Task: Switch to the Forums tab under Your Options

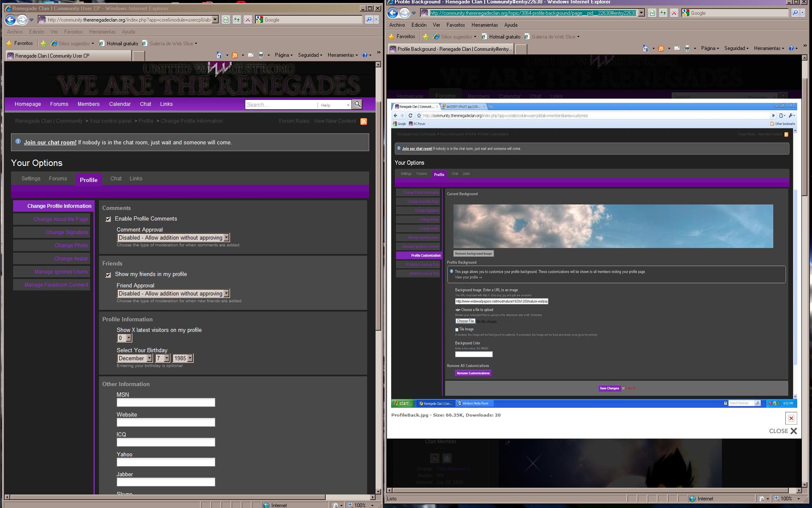Action: [x=58, y=179]
